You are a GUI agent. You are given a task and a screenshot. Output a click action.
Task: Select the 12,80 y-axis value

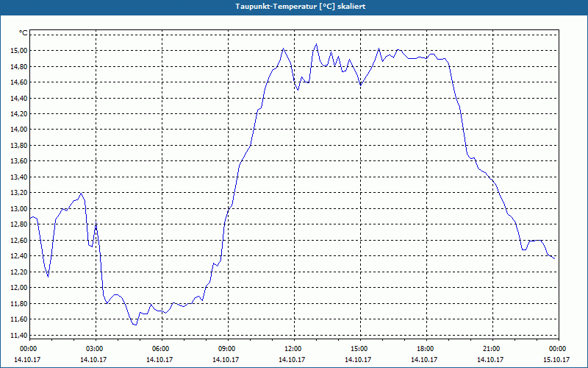click(x=19, y=224)
